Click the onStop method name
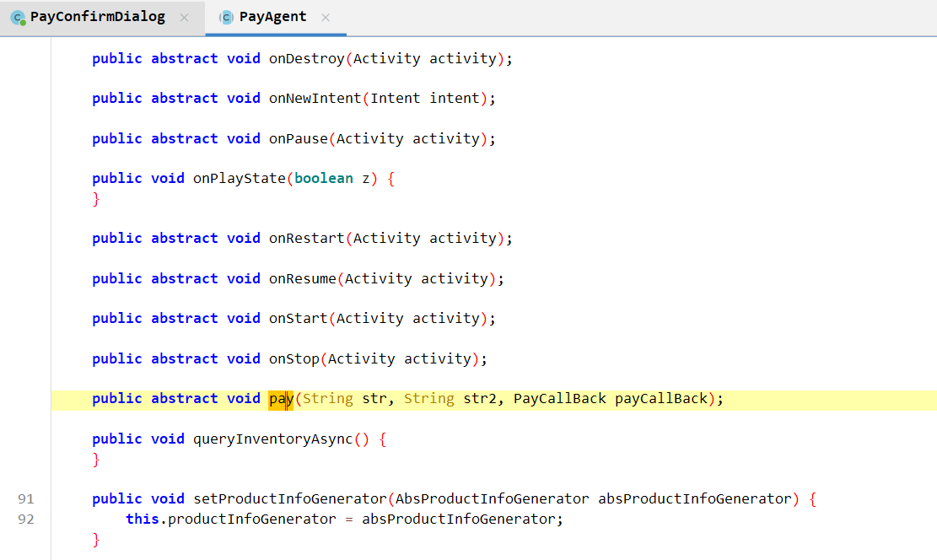The width and height of the screenshot is (937, 560). (x=293, y=359)
